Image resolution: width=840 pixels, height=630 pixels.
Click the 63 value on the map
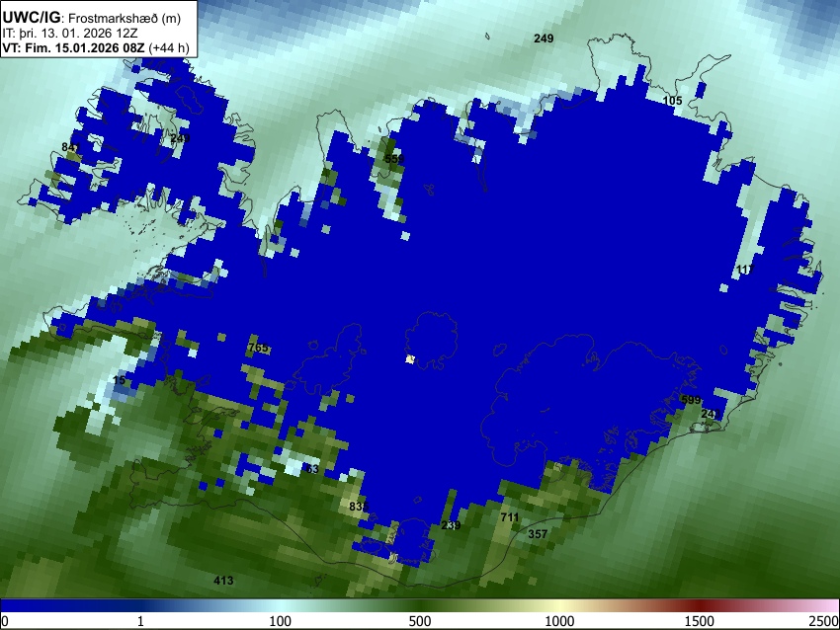(x=312, y=469)
